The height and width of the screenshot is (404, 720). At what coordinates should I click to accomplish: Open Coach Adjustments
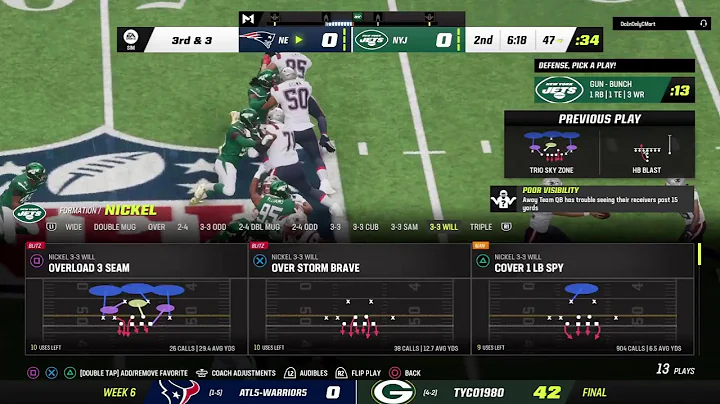click(243, 373)
